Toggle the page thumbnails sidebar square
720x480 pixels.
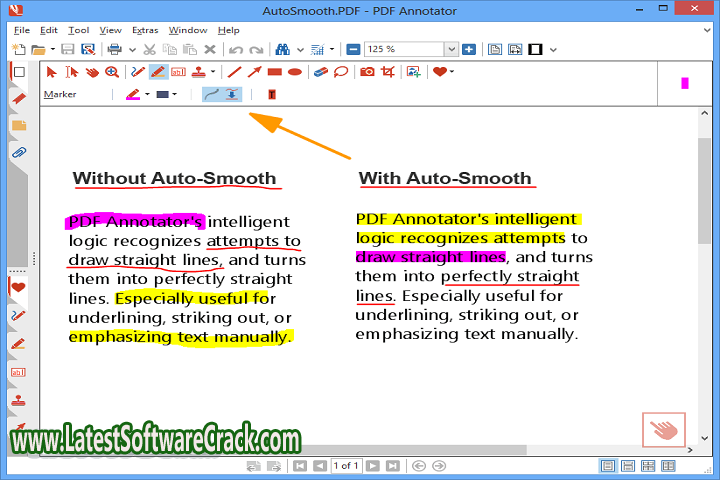coord(19,72)
